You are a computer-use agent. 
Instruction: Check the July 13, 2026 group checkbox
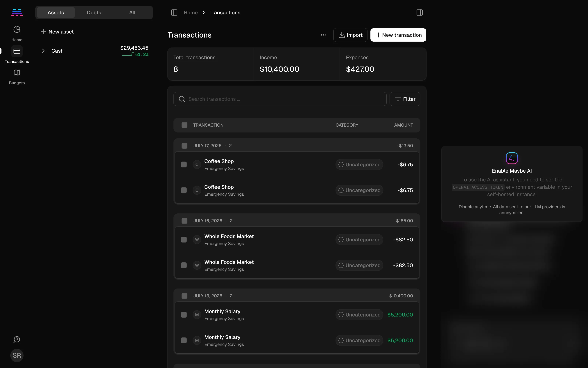pyautogui.click(x=184, y=296)
